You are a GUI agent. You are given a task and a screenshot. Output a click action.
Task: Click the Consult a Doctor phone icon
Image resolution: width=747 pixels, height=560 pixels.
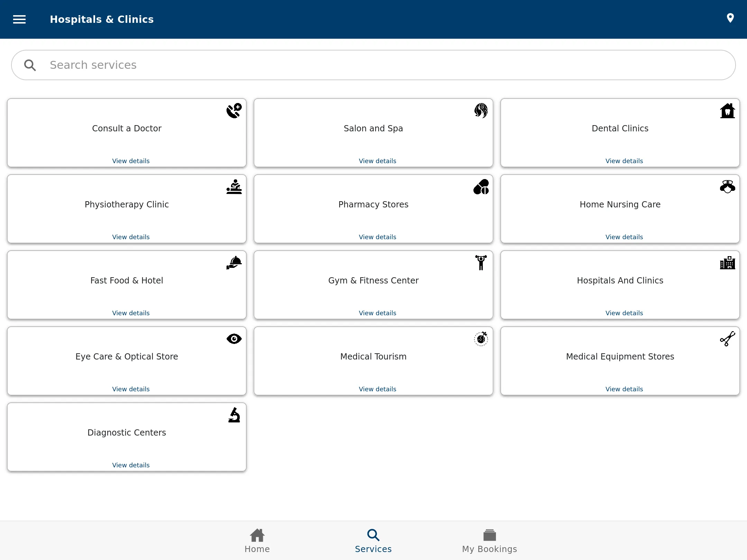click(x=234, y=111)
